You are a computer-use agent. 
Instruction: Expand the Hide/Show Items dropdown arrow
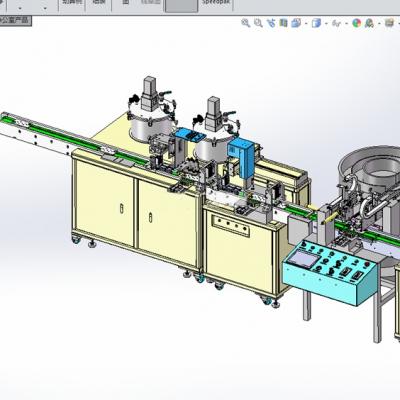(347, 23)
